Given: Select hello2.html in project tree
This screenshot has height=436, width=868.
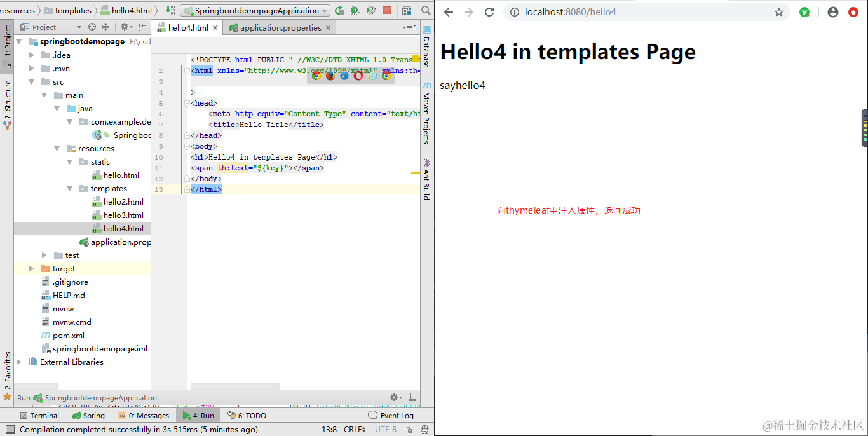Looking at the screenshot, I should (x=118, y=202).
